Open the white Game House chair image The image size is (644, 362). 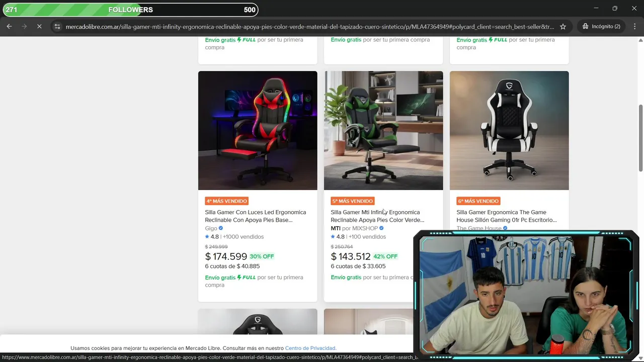[509, 130]
